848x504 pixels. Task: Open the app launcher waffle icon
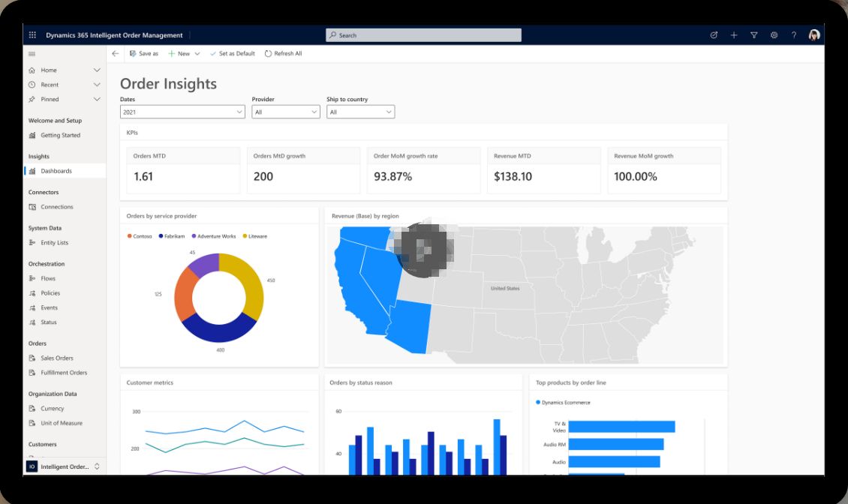(x=32, y=35)
